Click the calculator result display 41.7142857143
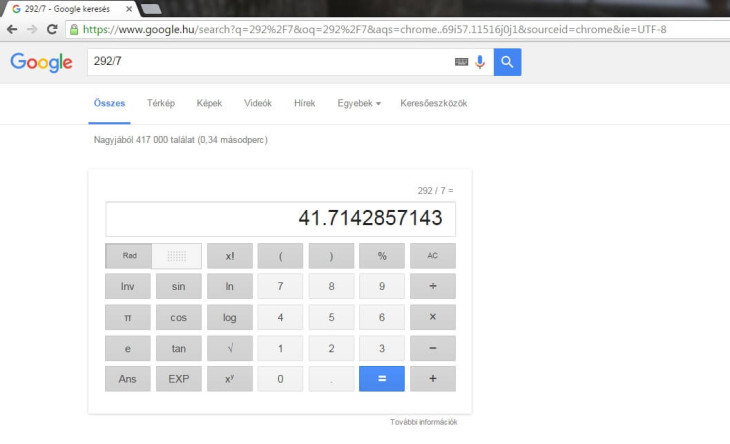The height and width of the screenshot is (444, 730). point(280,219)
